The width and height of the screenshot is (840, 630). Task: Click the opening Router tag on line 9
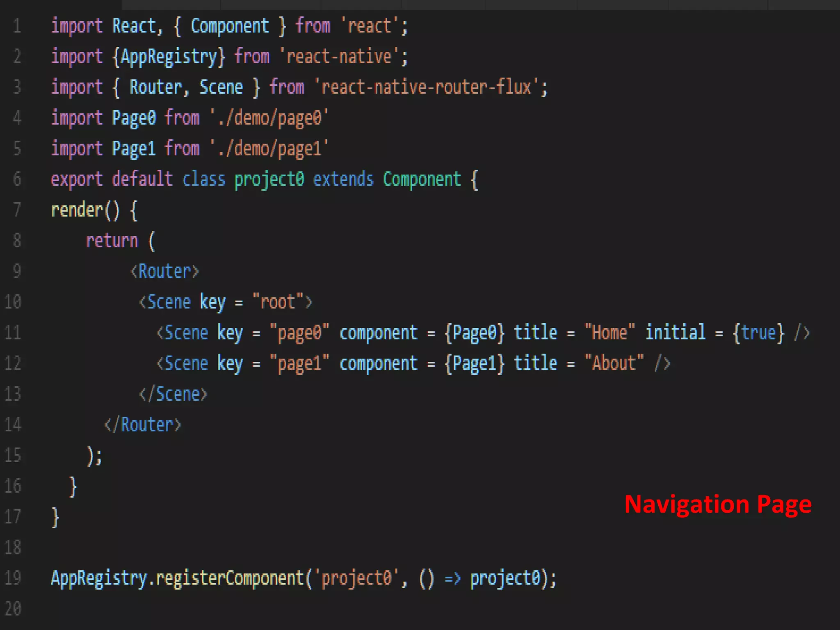click(x=164, y=271)
